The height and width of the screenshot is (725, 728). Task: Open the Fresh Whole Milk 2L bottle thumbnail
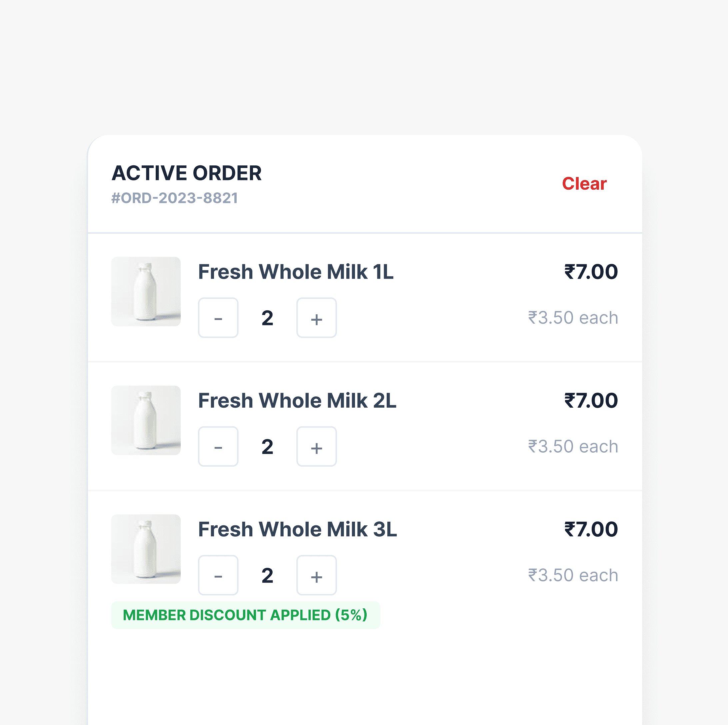[x=146, y=421]
